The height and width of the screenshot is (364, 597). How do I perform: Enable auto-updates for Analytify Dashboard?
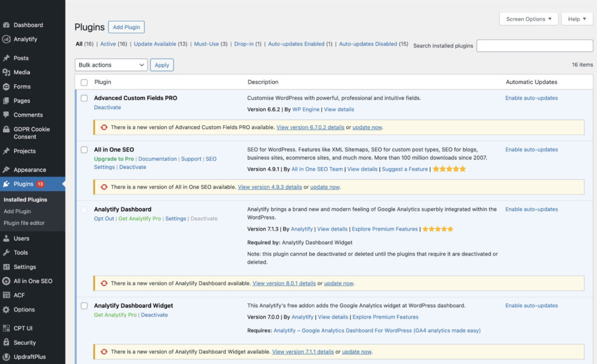pyautogui.click(x=532, y=210)
